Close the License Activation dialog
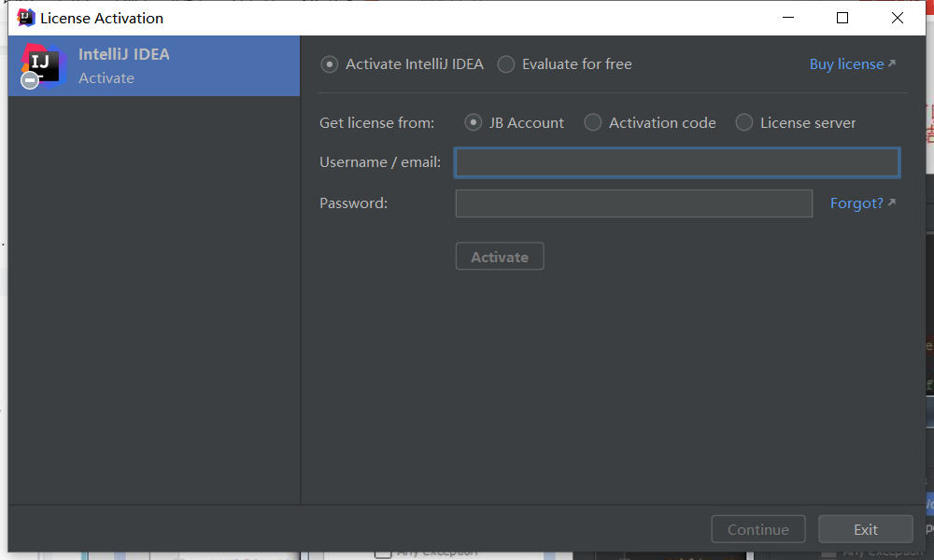 pos(898,18)
